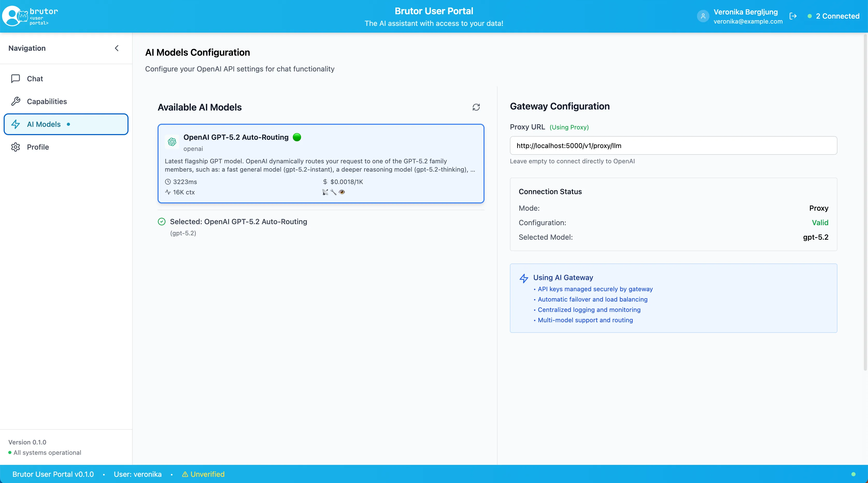Click the Capabilities wrench icon
This screenshot has height=483, width=868.
tap(16, 101)
